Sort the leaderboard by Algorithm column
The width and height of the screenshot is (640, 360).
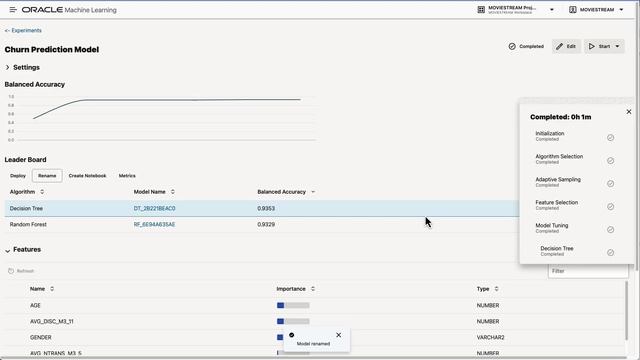[42, 192]
